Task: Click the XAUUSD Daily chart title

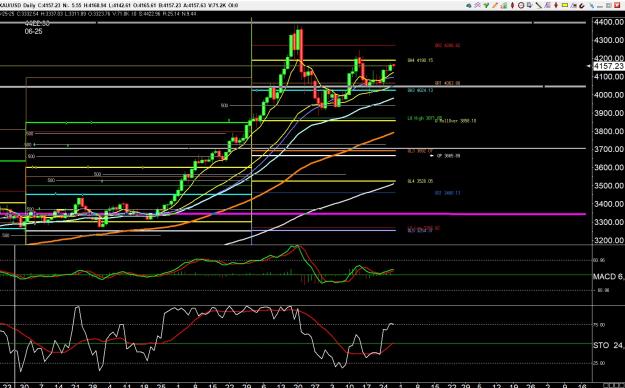Action: [18, 5]
